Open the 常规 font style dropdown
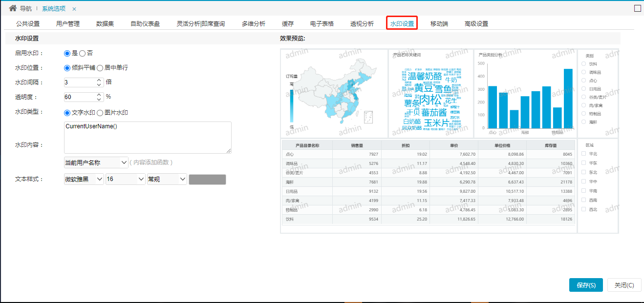 click(x=167, y=179)
